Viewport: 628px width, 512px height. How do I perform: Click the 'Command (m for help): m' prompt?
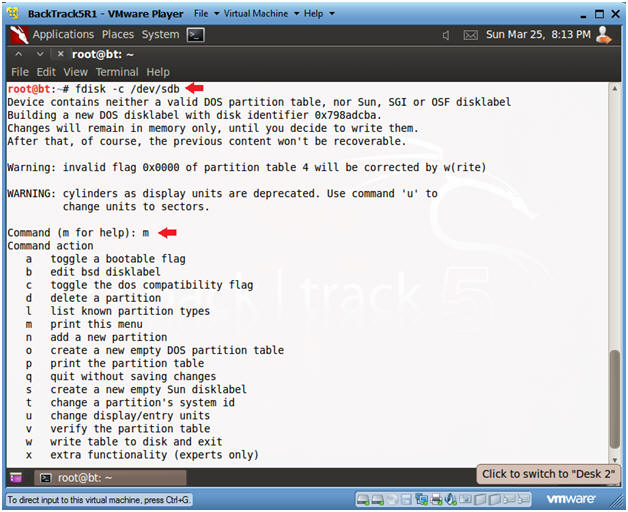coord(78,233)
